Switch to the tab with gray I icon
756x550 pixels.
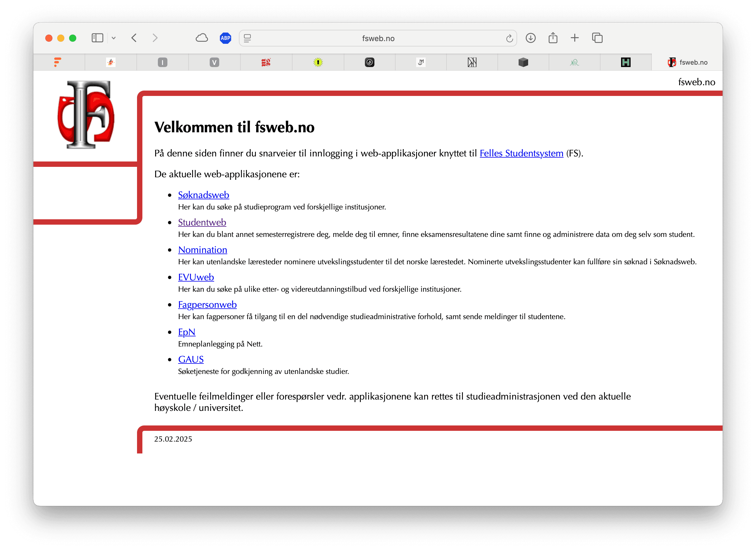coord(163,62)
